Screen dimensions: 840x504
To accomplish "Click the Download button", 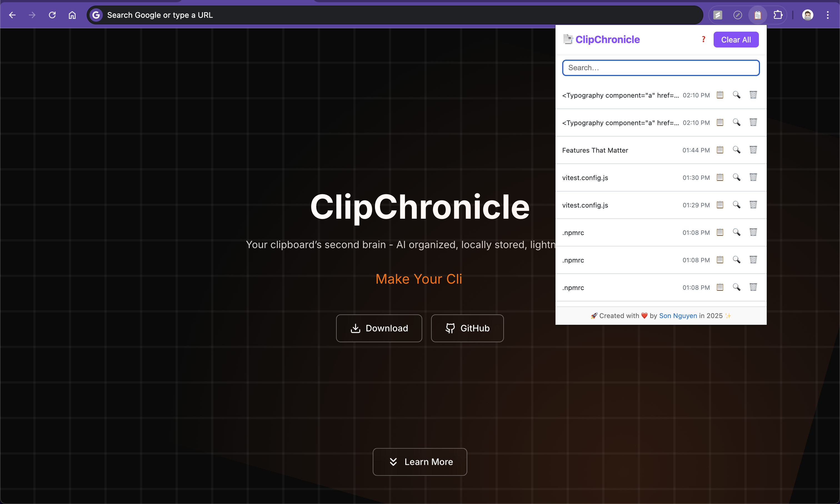I will coord(379,328).
